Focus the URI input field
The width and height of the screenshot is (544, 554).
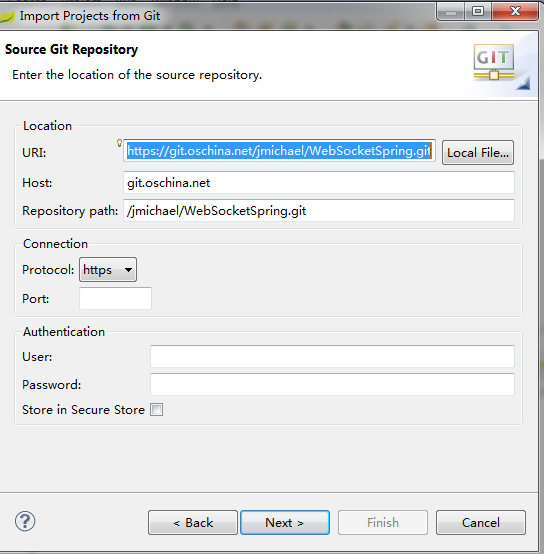pyautogui.click(x=279, y=151)
